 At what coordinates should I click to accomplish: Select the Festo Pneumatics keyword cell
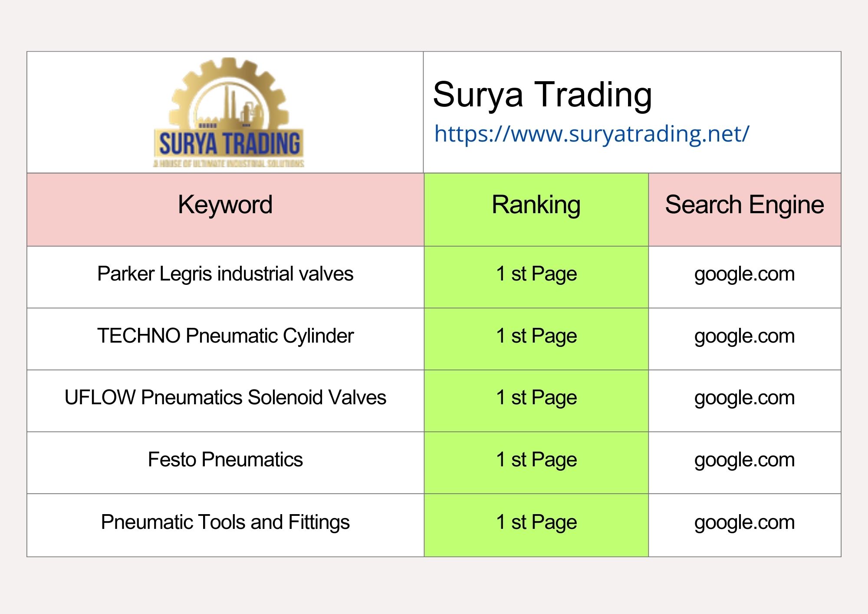click(x=225, y=463)
